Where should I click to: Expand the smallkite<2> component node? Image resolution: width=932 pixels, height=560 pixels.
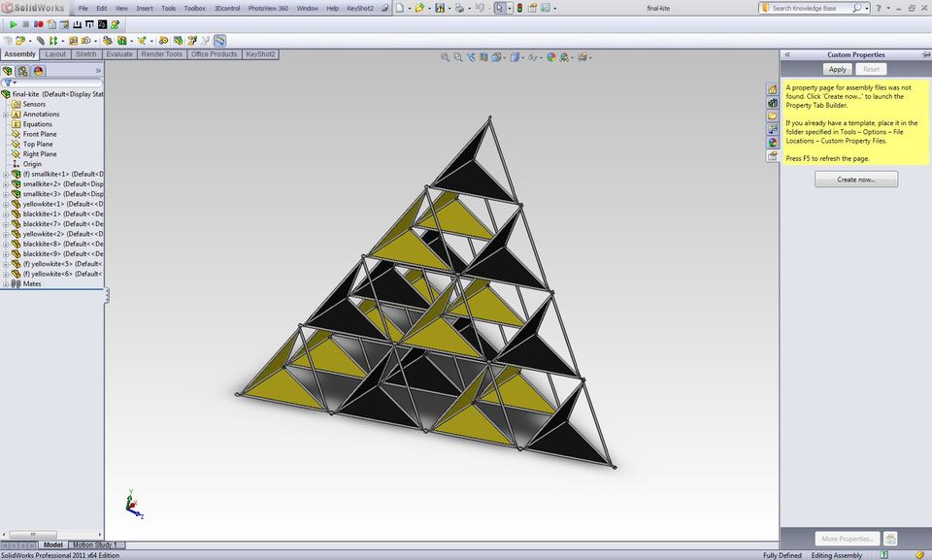7,183
